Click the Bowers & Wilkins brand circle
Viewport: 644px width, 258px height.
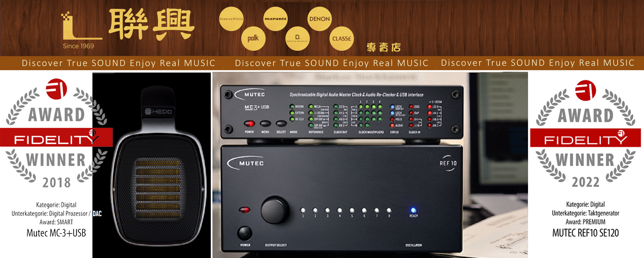tap(231, 19)
